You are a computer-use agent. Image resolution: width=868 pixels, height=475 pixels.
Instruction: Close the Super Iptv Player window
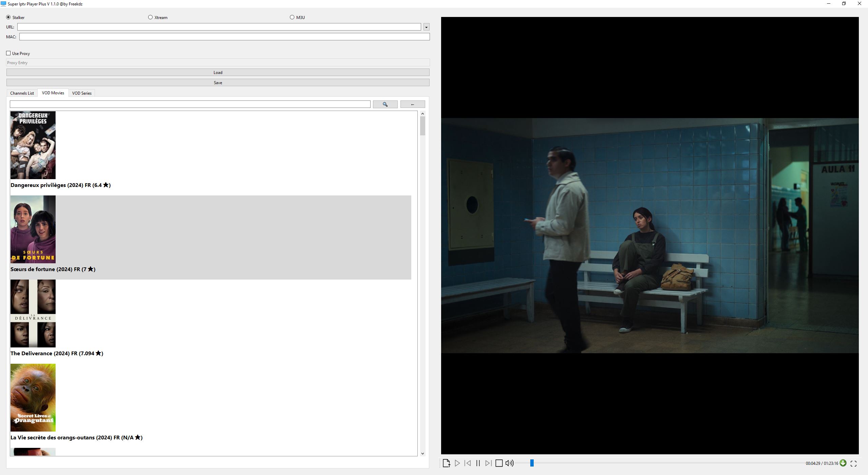tap(860, 4)
